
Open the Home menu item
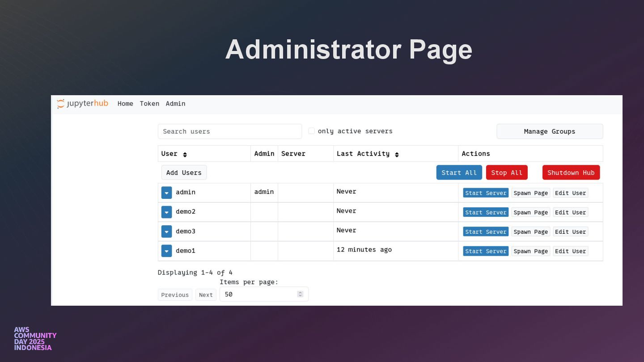[125, 104]
